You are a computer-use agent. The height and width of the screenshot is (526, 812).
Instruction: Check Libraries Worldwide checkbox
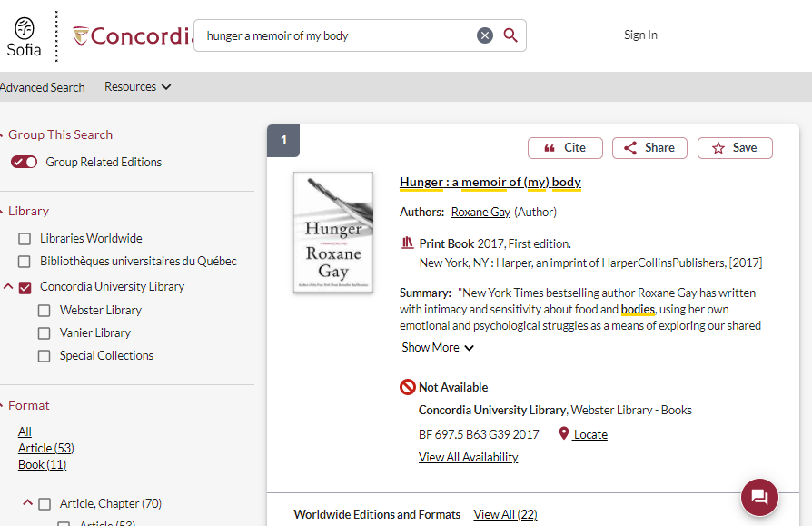(x=25, y=239)
